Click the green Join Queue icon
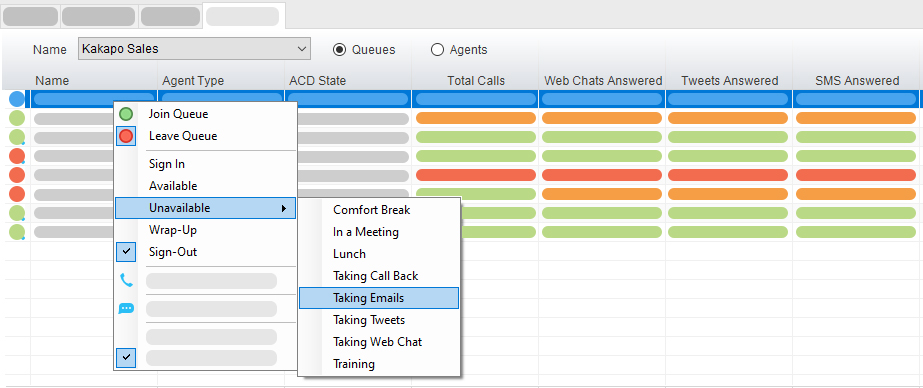The height and width of the screenshot is (388, 923). (x=126, y=114)
